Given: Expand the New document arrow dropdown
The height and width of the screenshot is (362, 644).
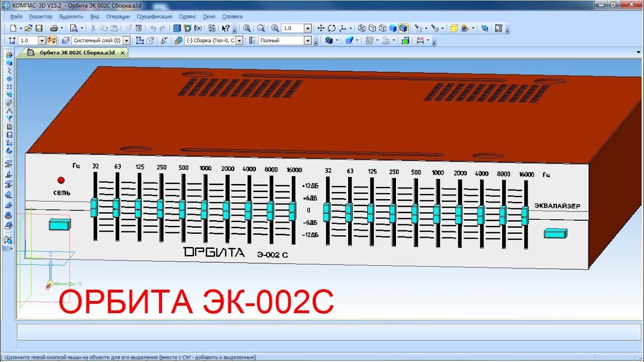Looking at the screenshot, I should [x=21, y=28].
